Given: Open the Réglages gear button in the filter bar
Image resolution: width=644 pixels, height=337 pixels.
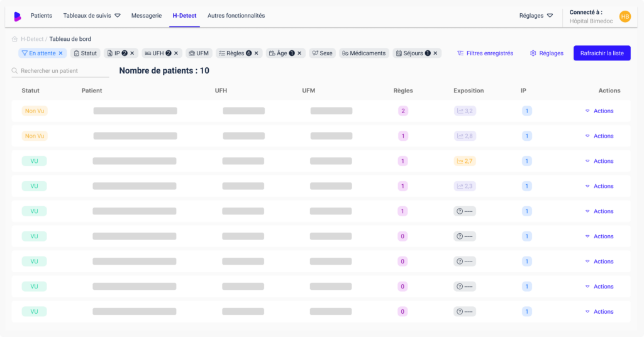Looking at the screenshot, I should [x=547, y=53].
